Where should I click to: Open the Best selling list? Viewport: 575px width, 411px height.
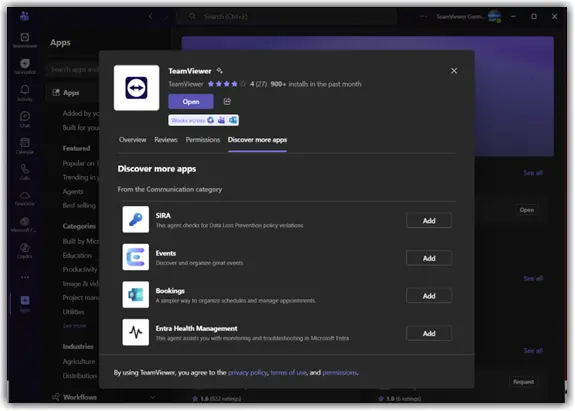pos(79,205)
